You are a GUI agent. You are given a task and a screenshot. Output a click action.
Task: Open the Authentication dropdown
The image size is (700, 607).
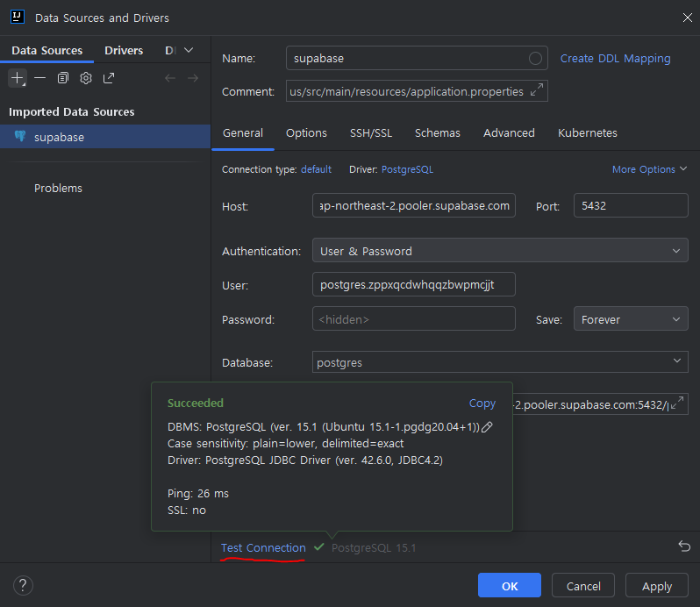(500, 250)
